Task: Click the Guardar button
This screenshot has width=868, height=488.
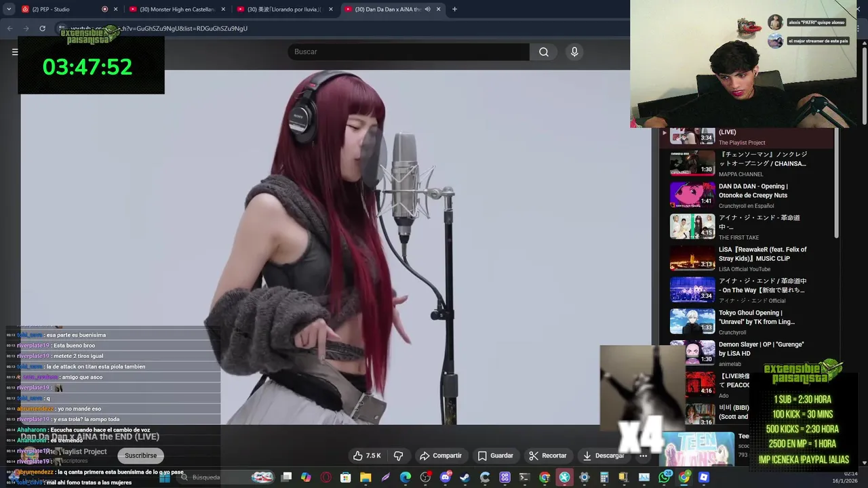Action: (x=496, y=455)
